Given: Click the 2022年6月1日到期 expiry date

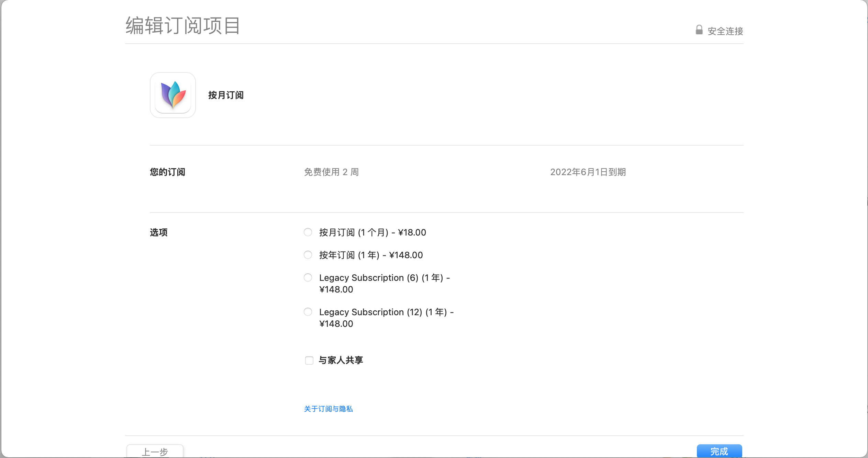Looking at the screenshot, I should coord(588,172).
